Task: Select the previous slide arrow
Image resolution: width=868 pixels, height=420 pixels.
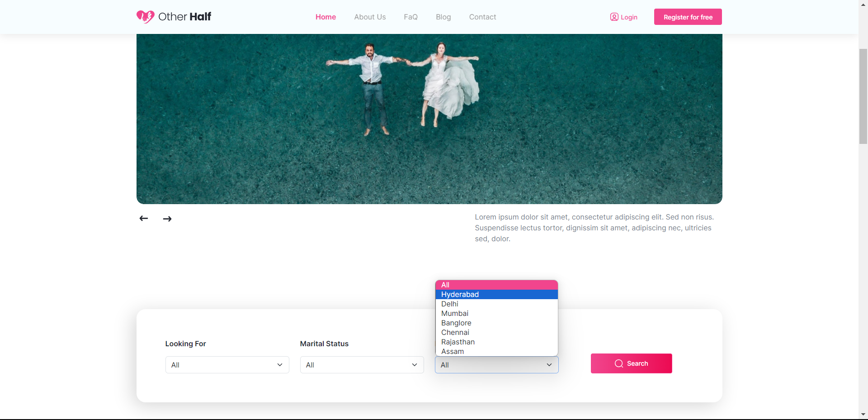Action: (x=143, y=218)
